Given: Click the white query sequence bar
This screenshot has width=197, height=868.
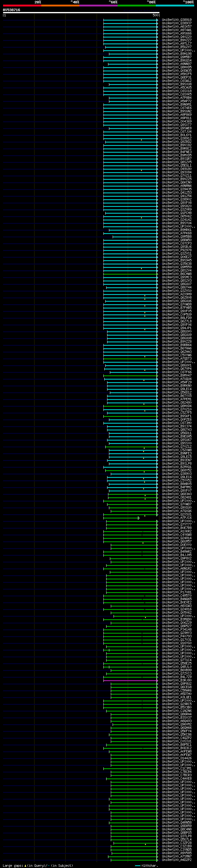Looking at the screenshot, I should point(81,13).
